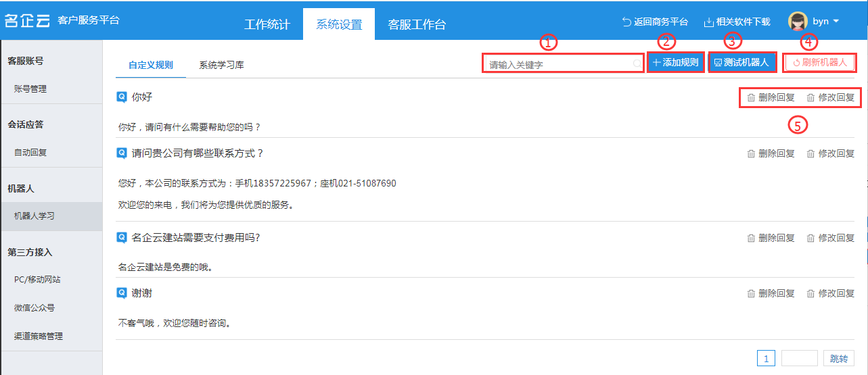Click the search icon in keyword field
Viewport: 868px width, 375px height.
click(x=637, y=63)
